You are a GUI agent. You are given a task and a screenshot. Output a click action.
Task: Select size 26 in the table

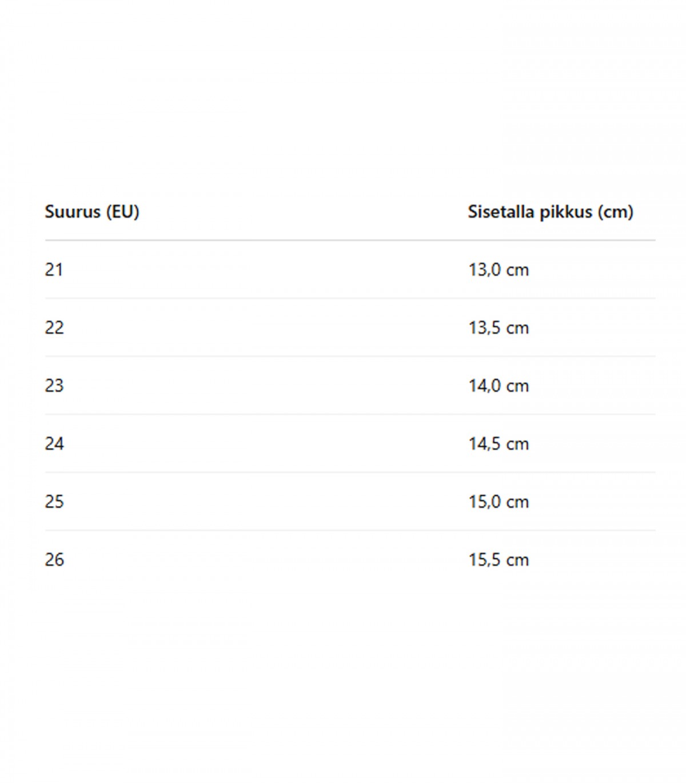pos(54,560)
